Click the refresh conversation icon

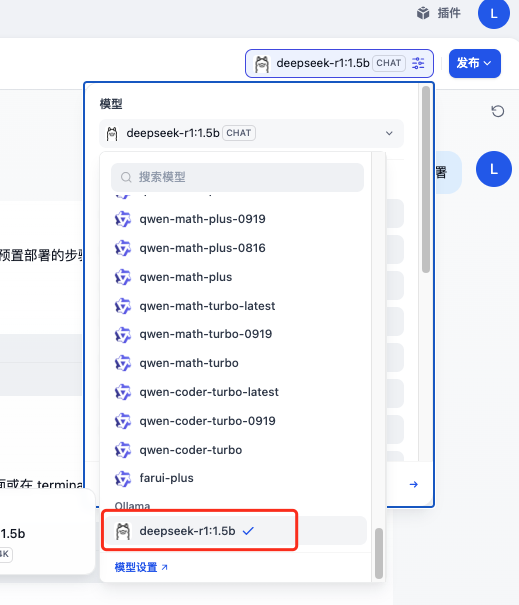(x=497, y=111)
